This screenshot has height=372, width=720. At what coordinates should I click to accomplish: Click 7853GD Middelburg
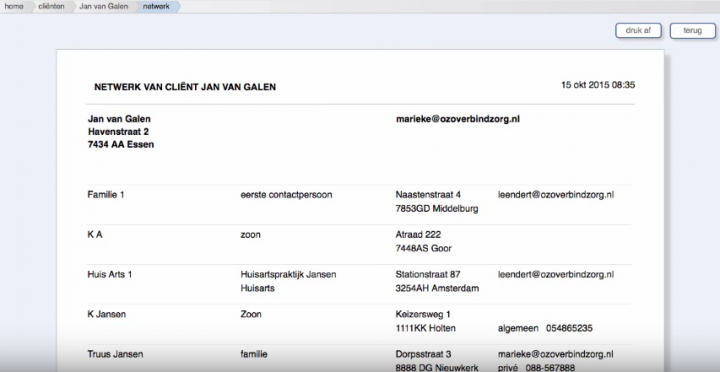click(437, 209)
